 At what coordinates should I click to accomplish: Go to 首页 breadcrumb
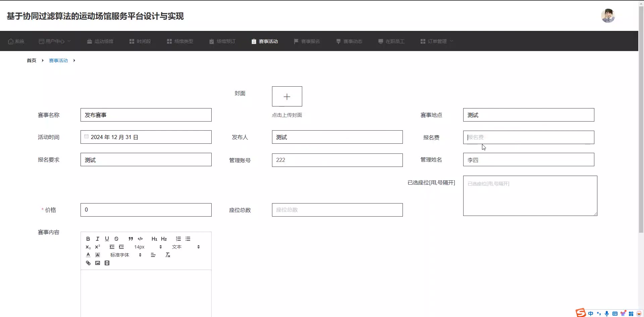[32, 60]
